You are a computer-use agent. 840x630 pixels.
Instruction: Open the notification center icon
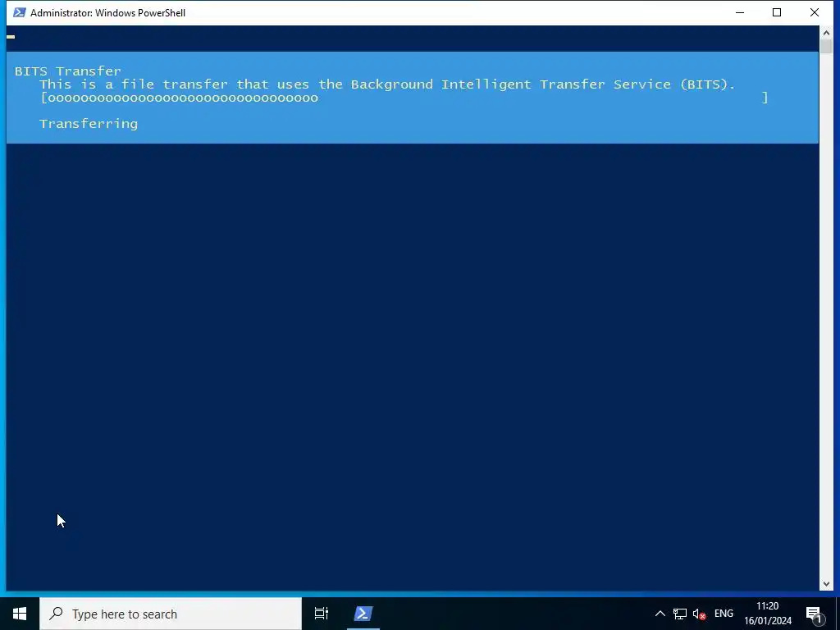[x=815, y=614]
